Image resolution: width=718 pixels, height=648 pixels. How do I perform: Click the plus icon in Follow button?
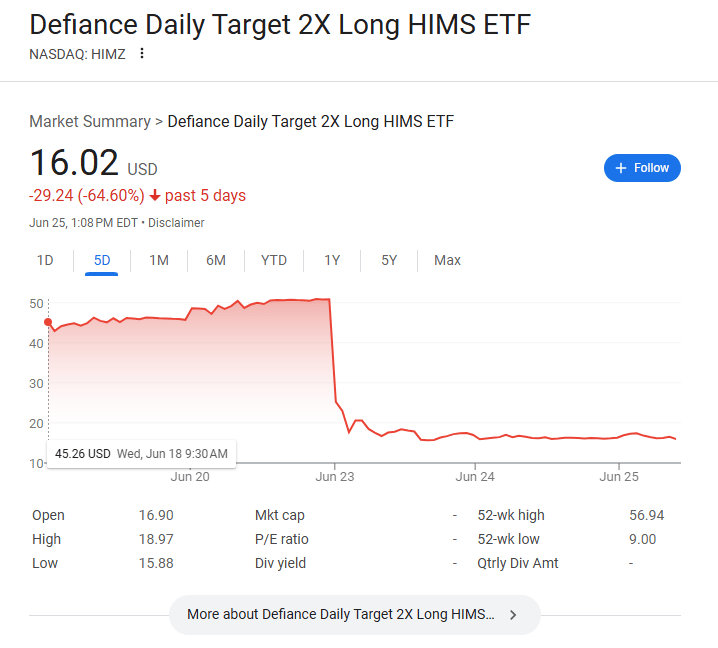pyautogui.click(x=620, y=168)
